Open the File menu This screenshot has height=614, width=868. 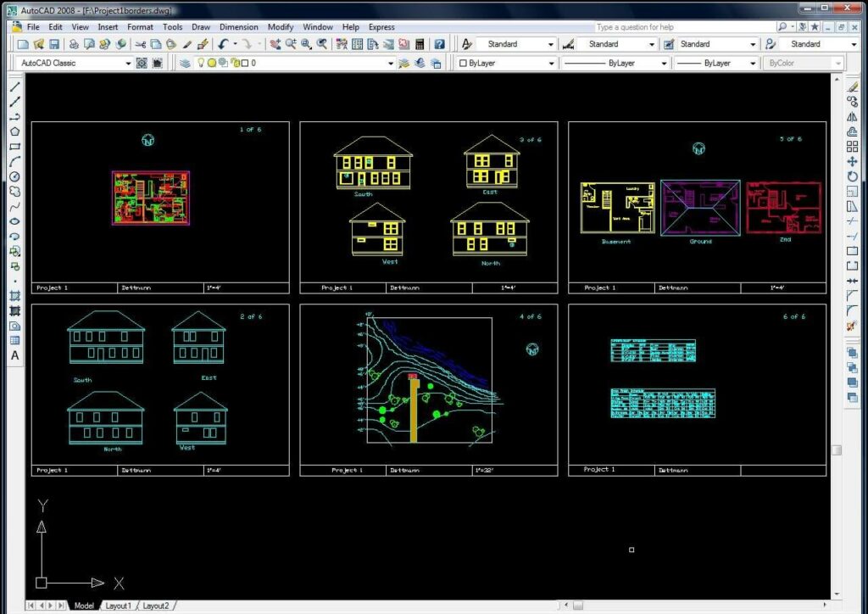click(x=33, y=26)
